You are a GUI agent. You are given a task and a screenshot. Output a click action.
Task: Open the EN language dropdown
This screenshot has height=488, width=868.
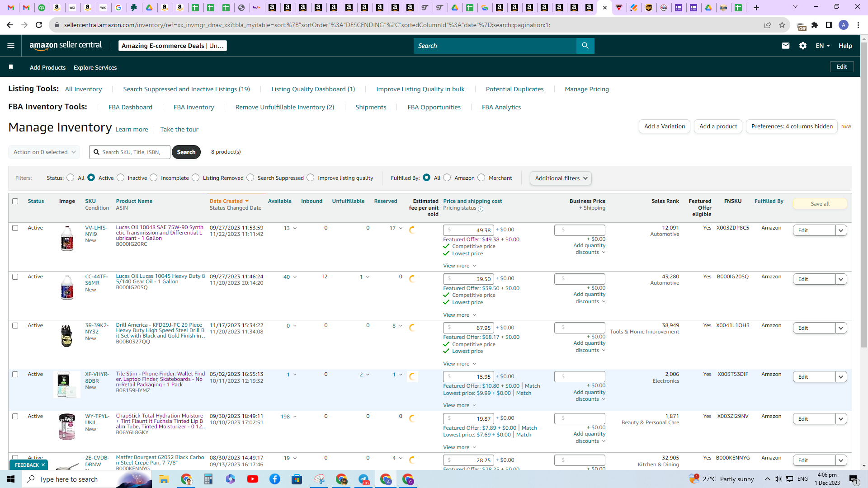coord(822,46)
